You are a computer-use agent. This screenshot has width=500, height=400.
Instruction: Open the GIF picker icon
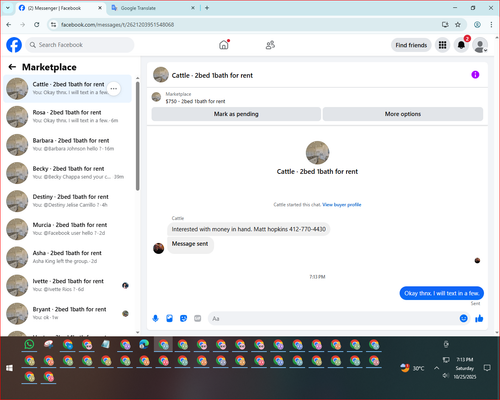[197, 318]
